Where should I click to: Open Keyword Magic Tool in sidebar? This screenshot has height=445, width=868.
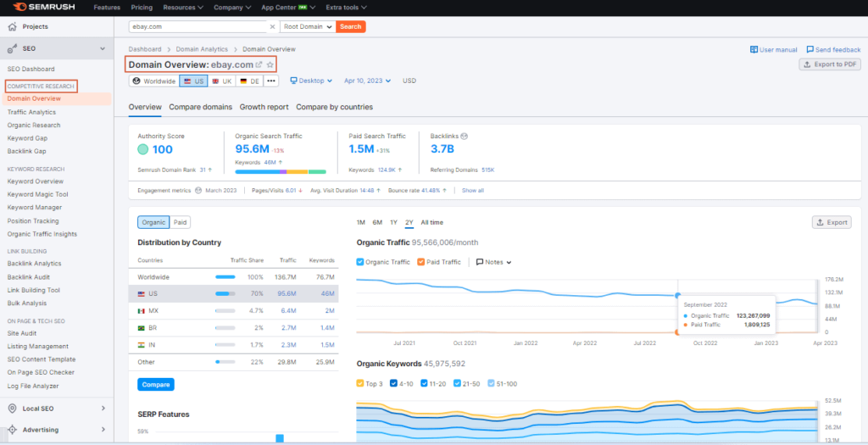37,194
